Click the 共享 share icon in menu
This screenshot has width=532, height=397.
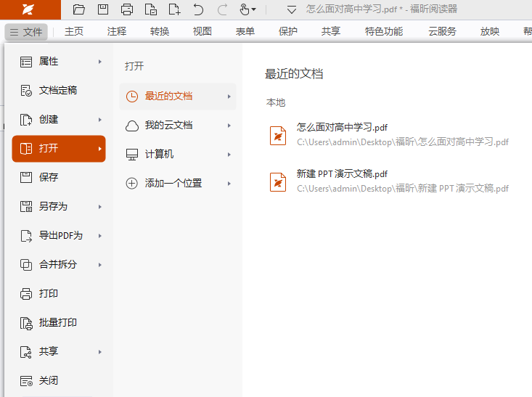pyautogui.click(x=26, y=352)
